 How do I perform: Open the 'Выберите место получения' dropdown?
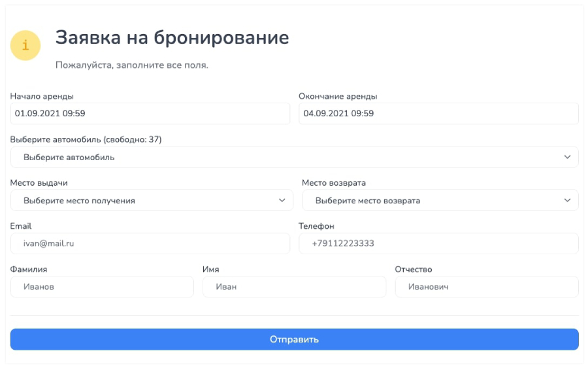coord(152,200)
